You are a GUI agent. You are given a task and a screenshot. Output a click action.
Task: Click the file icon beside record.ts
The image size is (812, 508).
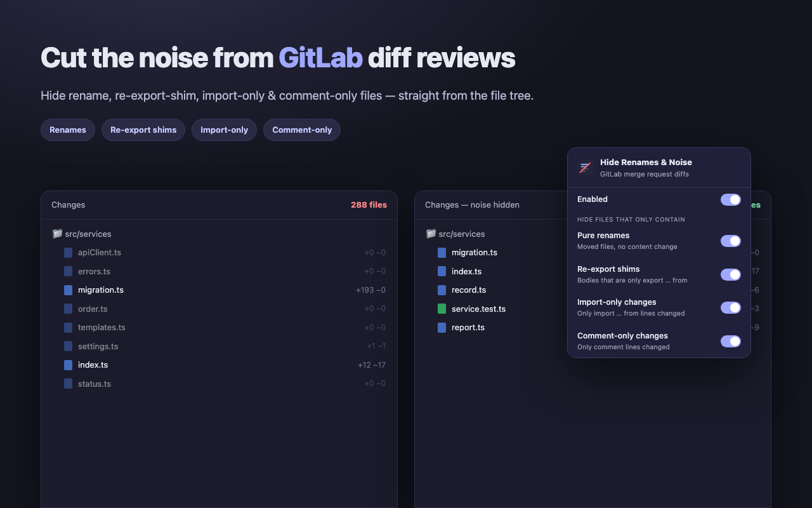[x=442, y=290]
